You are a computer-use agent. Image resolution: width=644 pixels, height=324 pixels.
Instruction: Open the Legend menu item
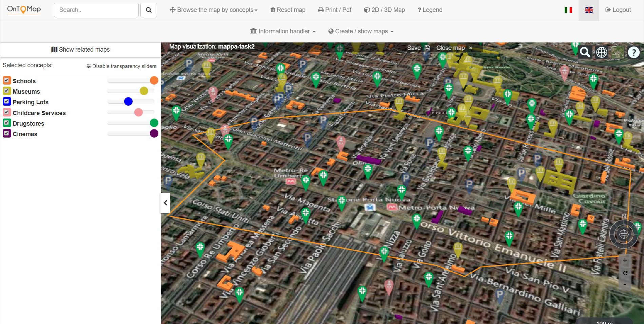pyautogui.click(x=430, y=10)
